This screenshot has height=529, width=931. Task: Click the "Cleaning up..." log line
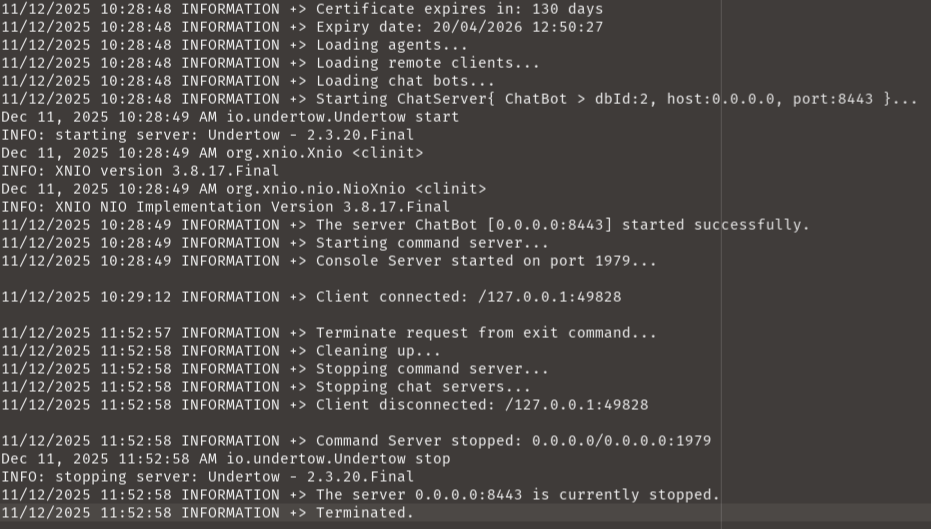point(378,351)
